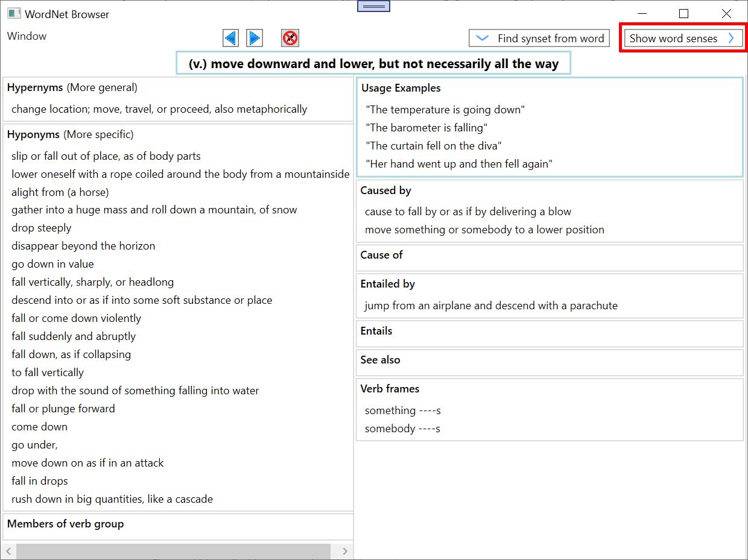Select 'disappear beyond the horizon' hyponym
Screen dimensions: 748x560
(x=83, y=246)
